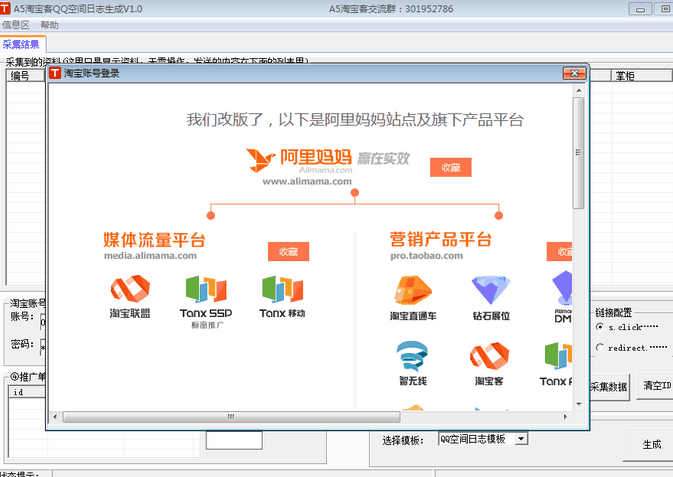
Task: Select the s.click link option
Action: pyautogui.click(x=600, y=327)
